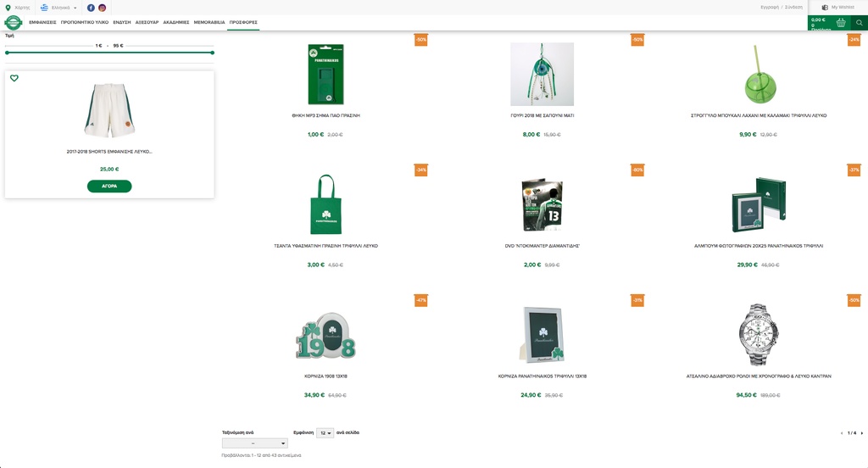The image size is (868, 468).
Task: Click the Σύνδεση login link
Action: click(793, 7)
